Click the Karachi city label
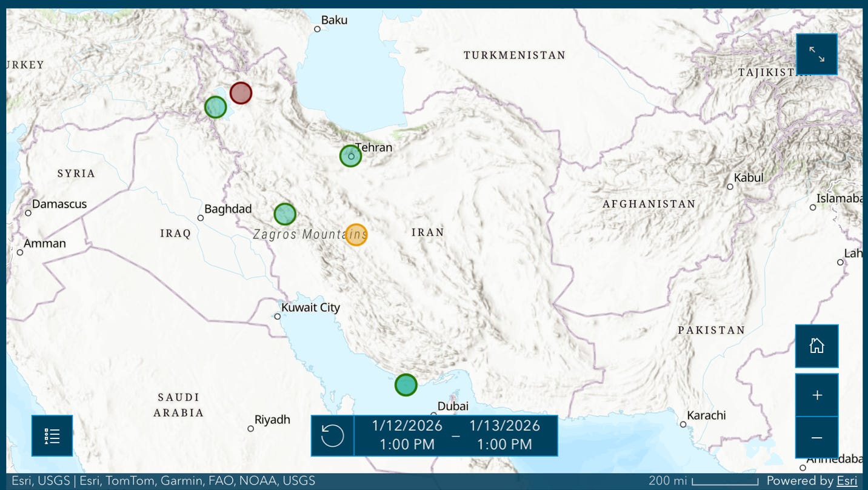 coord(706,415)
